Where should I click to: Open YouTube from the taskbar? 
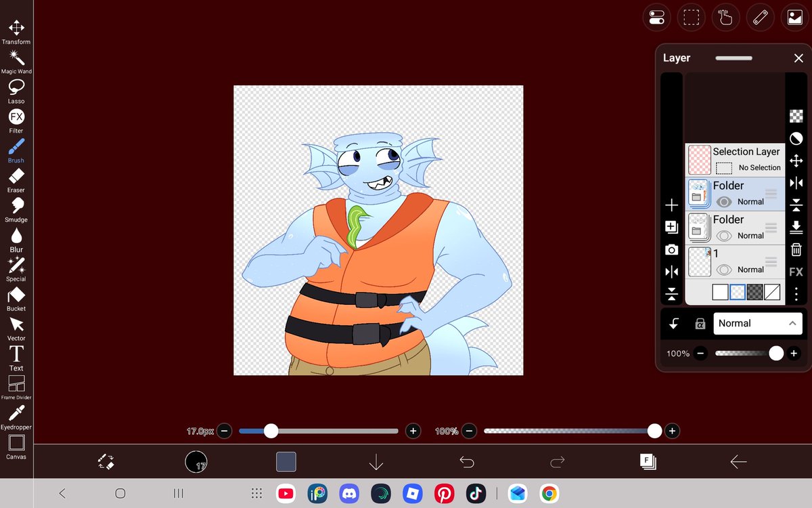click(286, 494)
